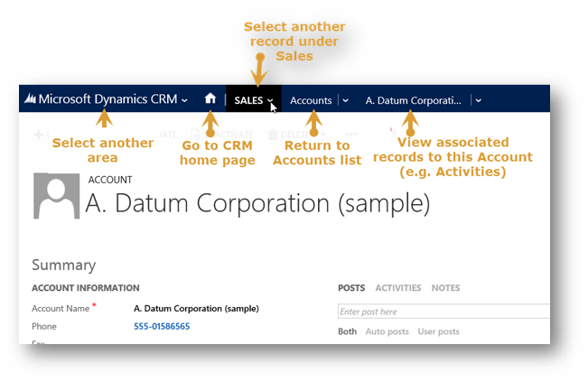Return to the Accounts list

311,100
